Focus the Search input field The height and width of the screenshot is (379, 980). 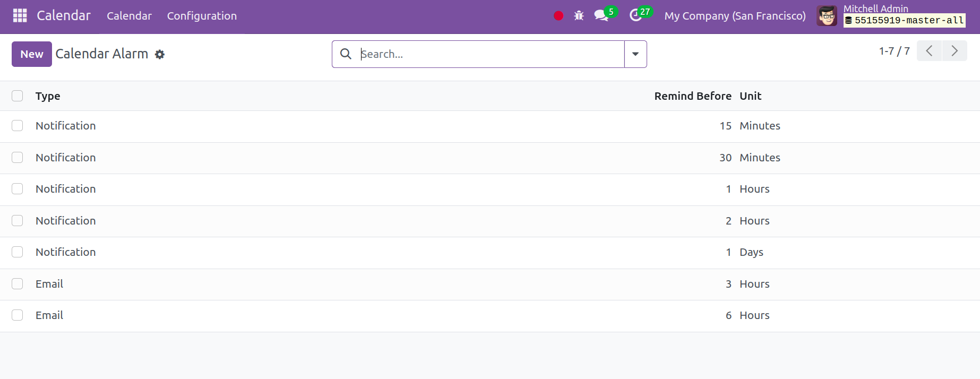click(491, 54)
